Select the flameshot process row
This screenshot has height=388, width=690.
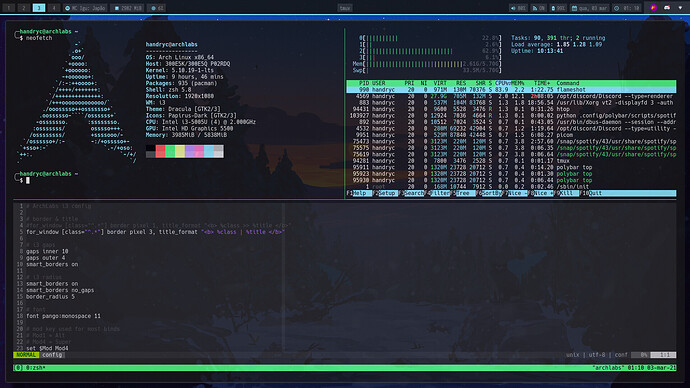tap(511, 90)
